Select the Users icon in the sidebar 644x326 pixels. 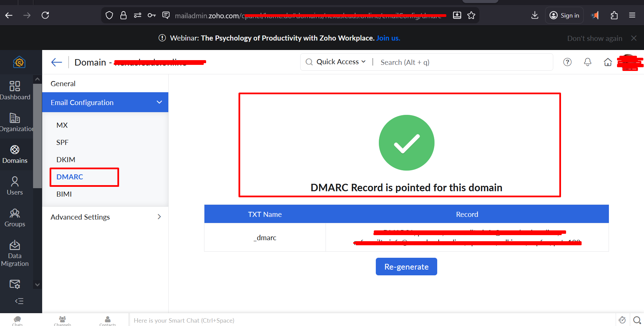point(15,182)
